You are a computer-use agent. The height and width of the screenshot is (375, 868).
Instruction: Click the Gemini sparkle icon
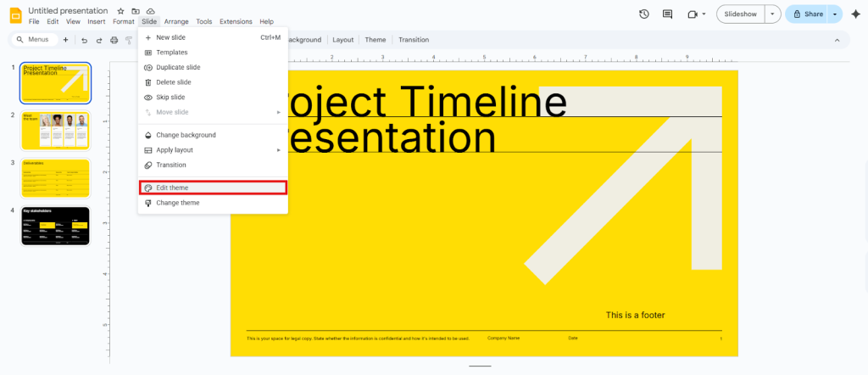coord(855,14)
